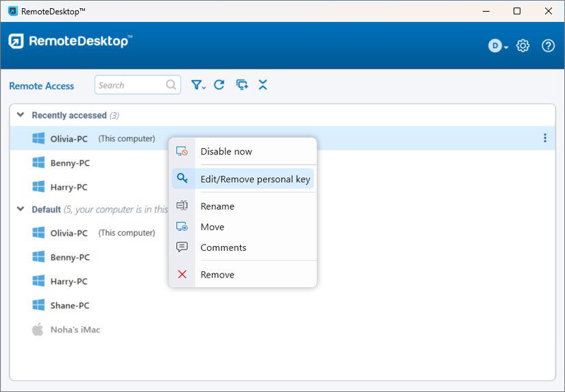Select Disable now from context menu
This screenshot has height=392, width=565.
226,151
